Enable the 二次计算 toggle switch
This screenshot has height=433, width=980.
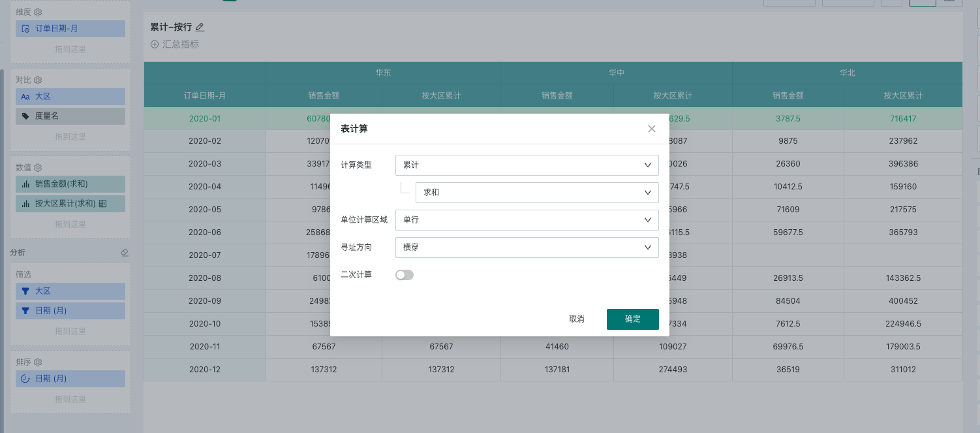coord(405,275)
